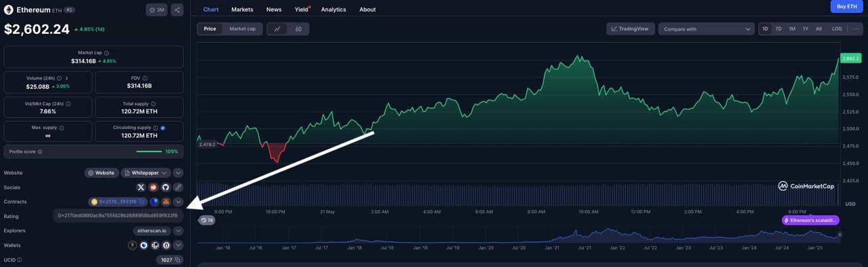The image size is (868, 267).
Task: Open the X (Twitter) social link
Action: click(x=141, y=188)
